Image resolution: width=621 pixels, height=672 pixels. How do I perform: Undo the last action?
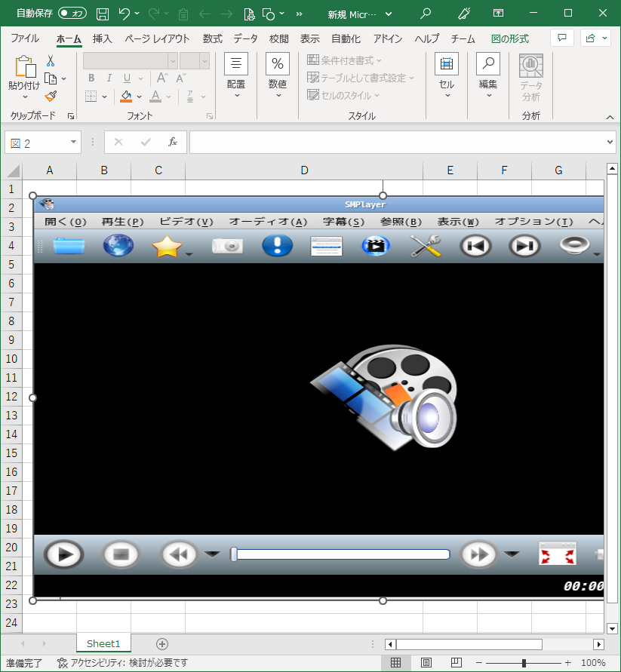[124, 14]
